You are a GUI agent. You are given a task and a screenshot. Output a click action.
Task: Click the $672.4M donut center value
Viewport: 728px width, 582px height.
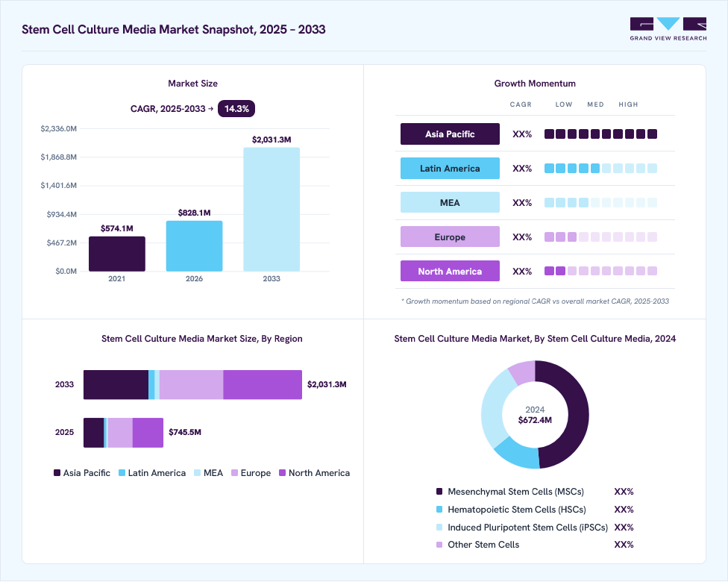535,420
